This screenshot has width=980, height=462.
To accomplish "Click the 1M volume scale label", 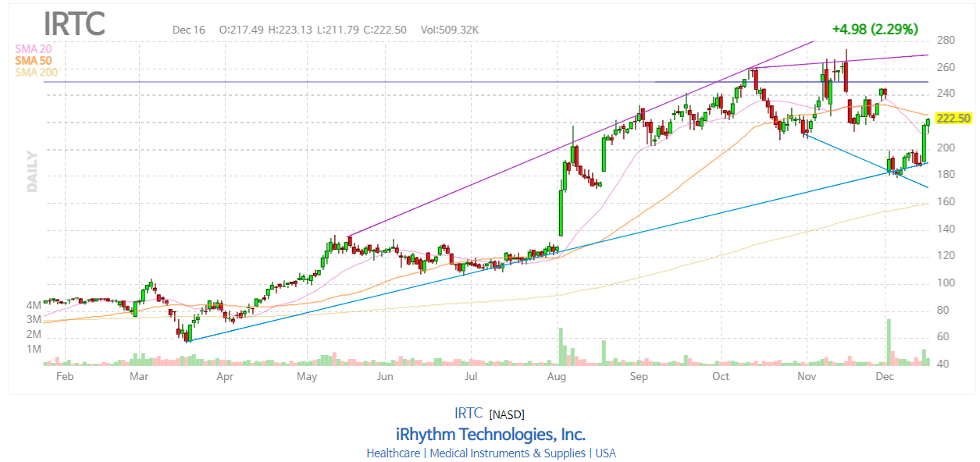I will point(34,349).
